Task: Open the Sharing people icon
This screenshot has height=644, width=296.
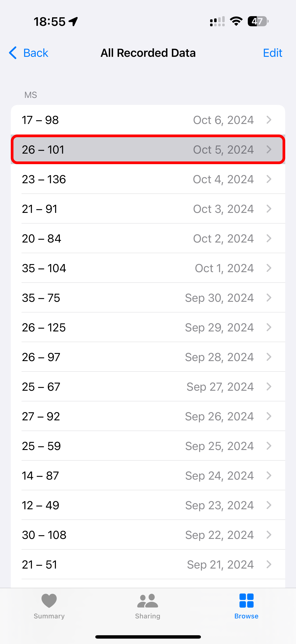Action: pyautogui.click(x=148, y=600)
